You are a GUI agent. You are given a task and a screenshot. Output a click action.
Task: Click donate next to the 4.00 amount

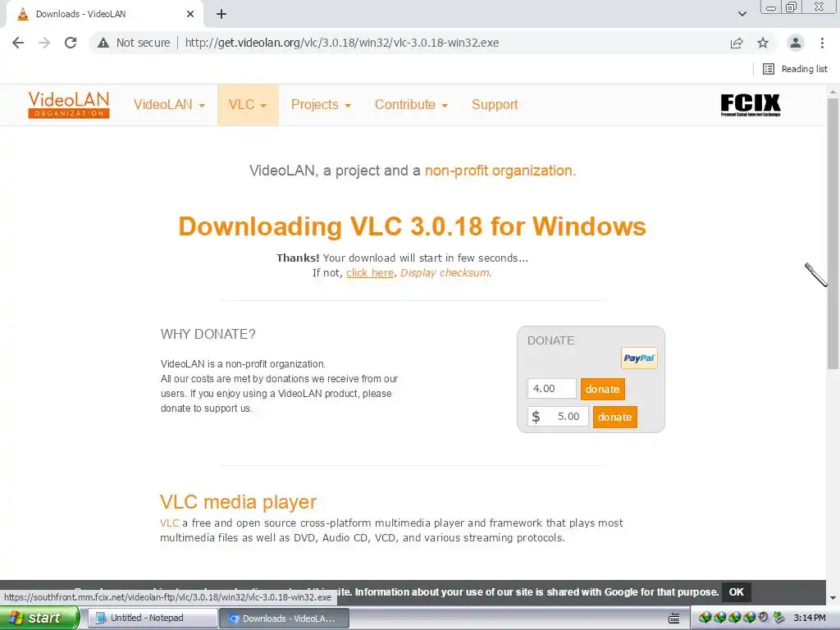point(603,389)
